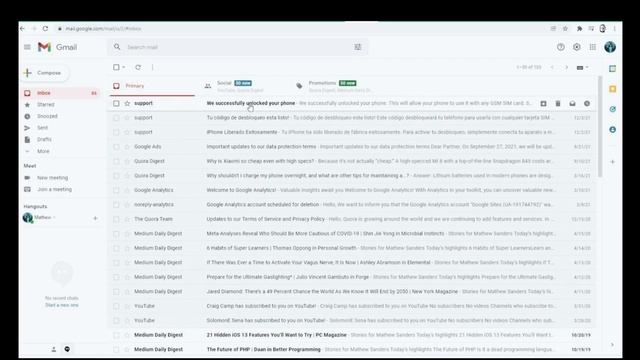
Task: Click the inbox vertical scrollbar
Action: pos(600,127)
